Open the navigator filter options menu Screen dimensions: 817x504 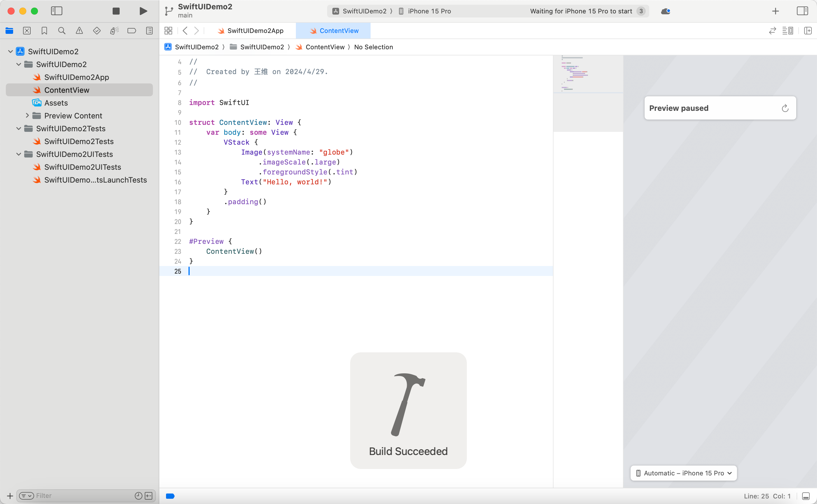(26, 496)
